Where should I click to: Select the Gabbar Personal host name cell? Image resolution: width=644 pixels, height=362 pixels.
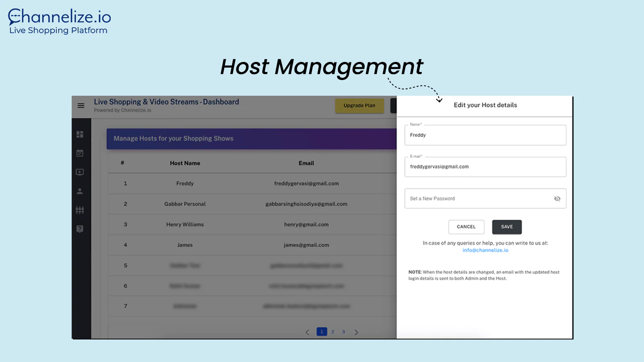click(185, 204)
